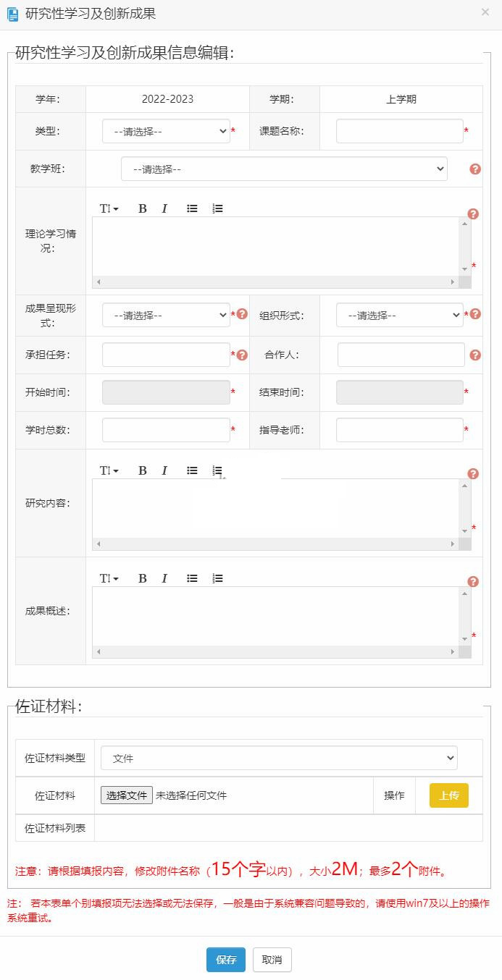Click the 结束时间 date field
The width and height of the screenshot is (502, 980).
tap(400, 392)
